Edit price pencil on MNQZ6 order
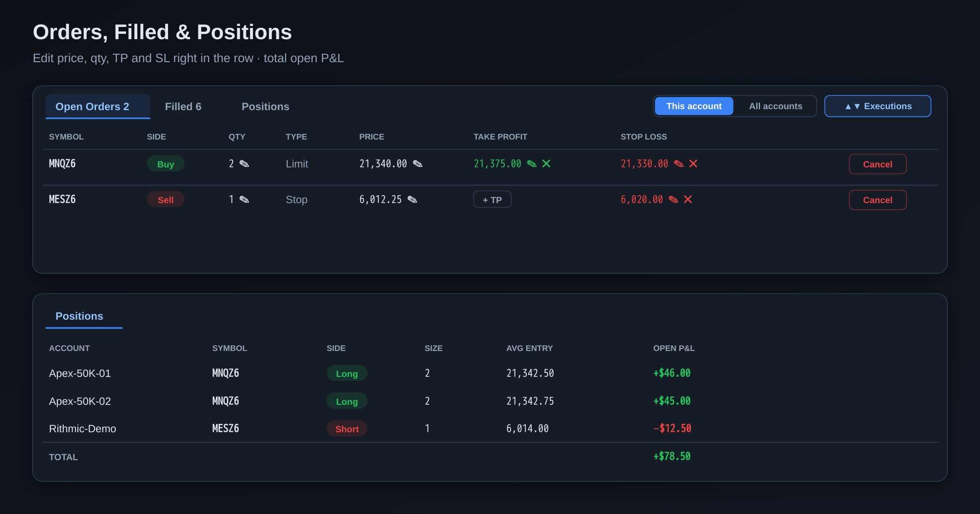The width and height of the screenshot is (980, 514). tap(417, 164)
